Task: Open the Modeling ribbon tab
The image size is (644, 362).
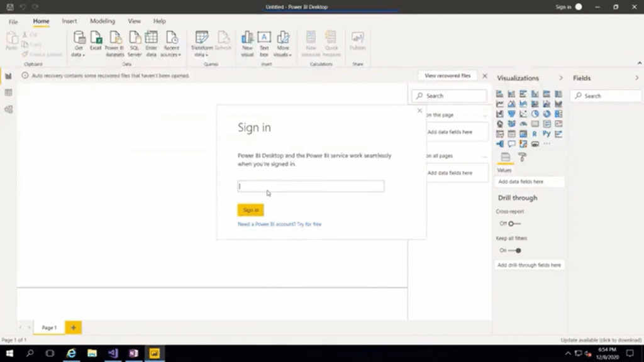Action: (103, 21)
